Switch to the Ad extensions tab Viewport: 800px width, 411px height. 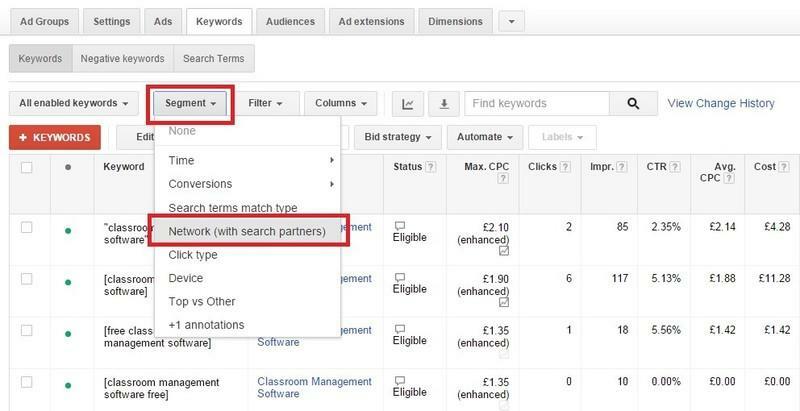pos(371,22)
